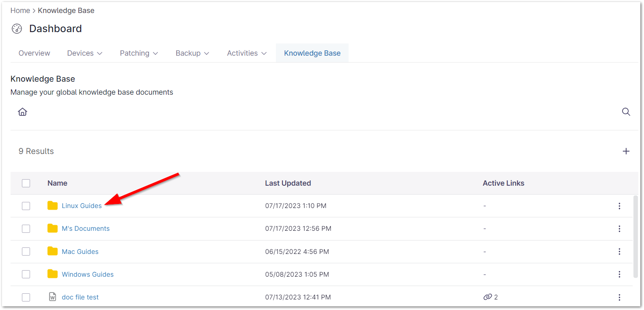Click the vertical scrollbar of results list

[x=635, y=236]
